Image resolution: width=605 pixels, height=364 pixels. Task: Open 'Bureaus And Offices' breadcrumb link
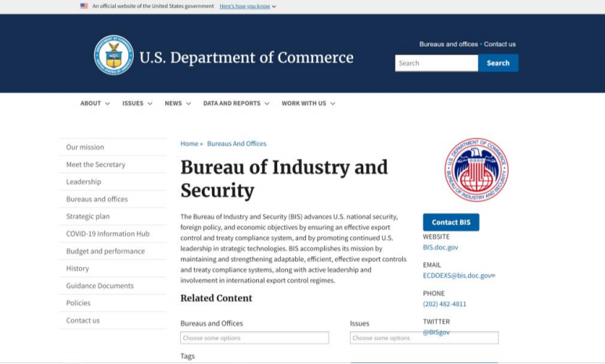[236, 143]
